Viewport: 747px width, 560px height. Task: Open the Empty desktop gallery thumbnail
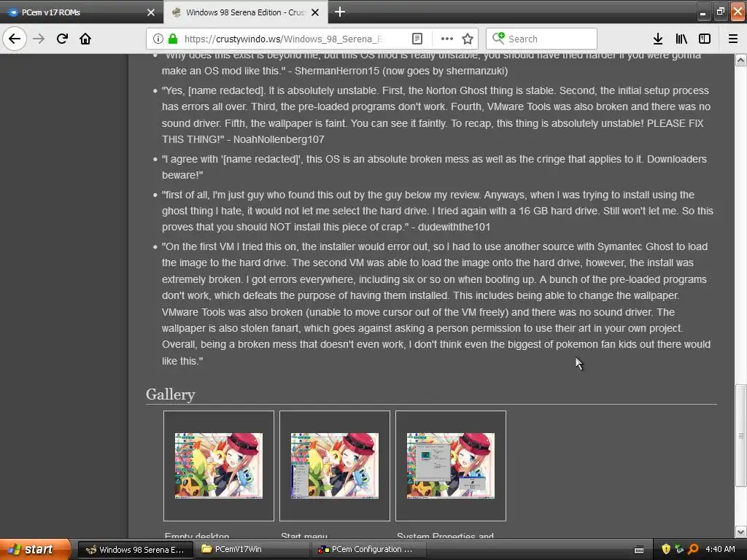click(219, 466)
